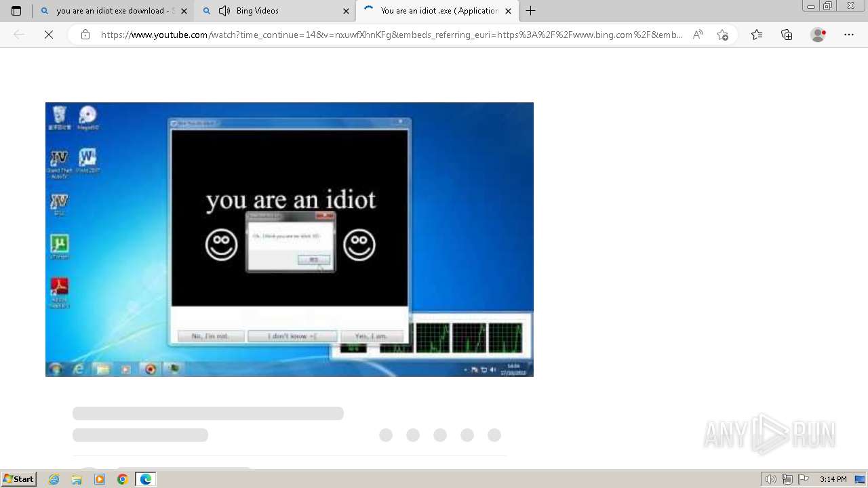The height and width of the screenshot is (488, 868).
Task: Open Windows Explorer from the taskbar
Action: click(77, 479)
